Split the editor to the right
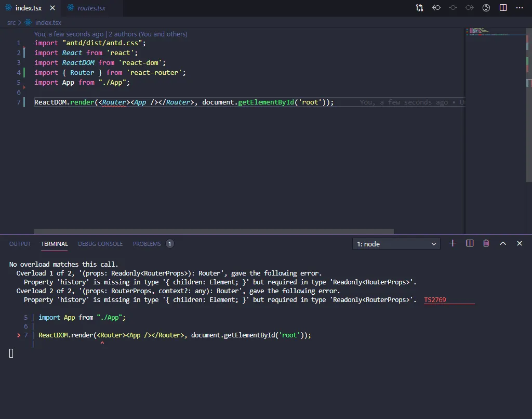The height and width of the screenshot is (419, 532). (x=503, y=8)
